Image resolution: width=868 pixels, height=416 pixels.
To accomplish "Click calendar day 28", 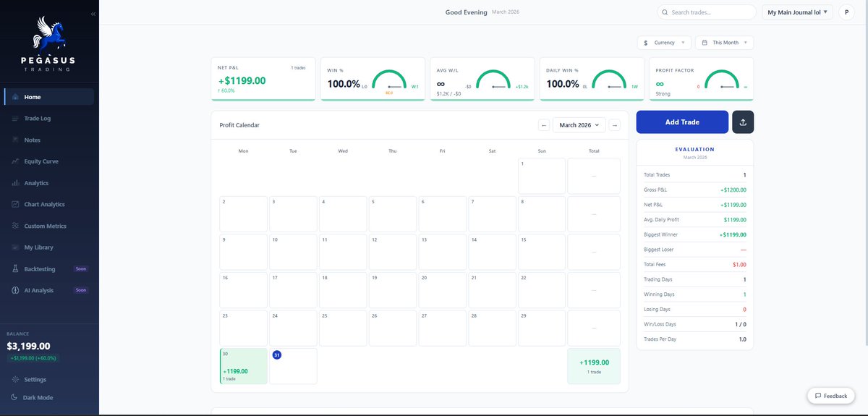I will [492, 328].
